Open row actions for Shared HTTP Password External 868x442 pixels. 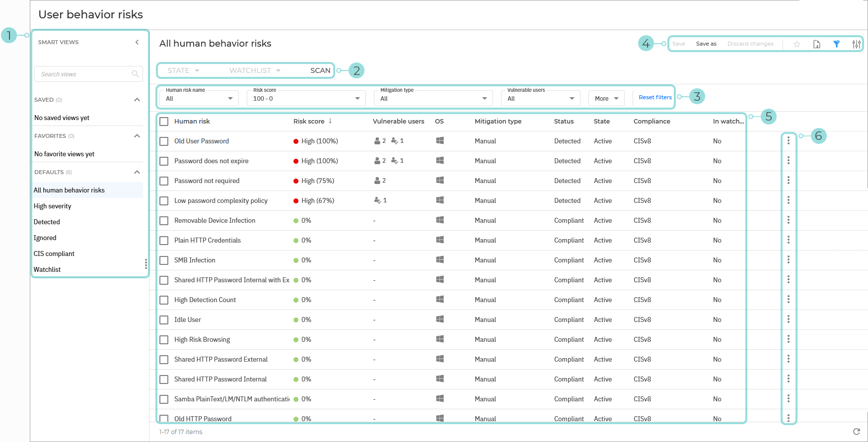(789, 359)
